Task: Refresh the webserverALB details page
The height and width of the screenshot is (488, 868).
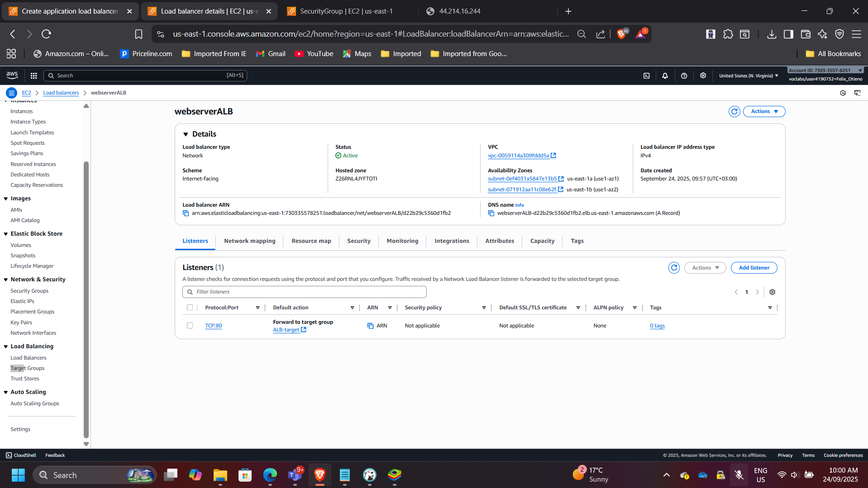Action: point(734,111)
